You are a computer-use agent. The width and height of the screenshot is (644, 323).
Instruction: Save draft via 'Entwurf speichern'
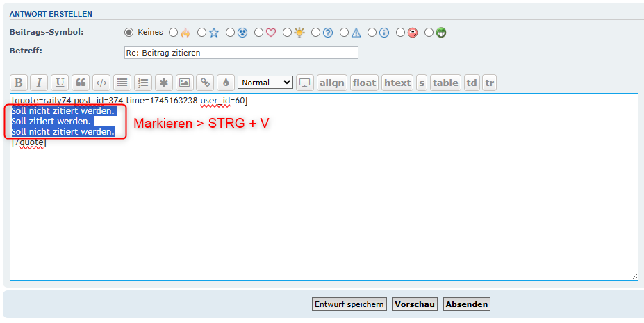click(x=349, y=304)
